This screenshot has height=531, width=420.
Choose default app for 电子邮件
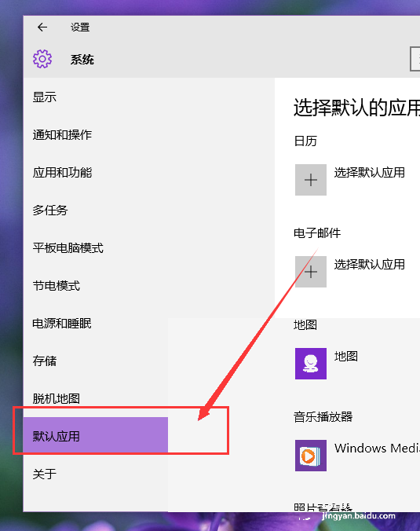(370, 264)
